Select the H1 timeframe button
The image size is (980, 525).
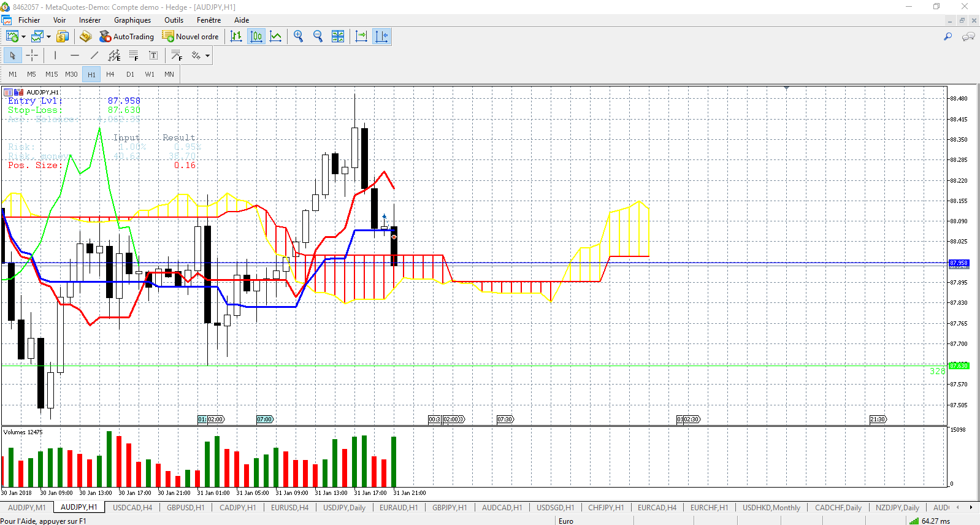click(91, 74)
